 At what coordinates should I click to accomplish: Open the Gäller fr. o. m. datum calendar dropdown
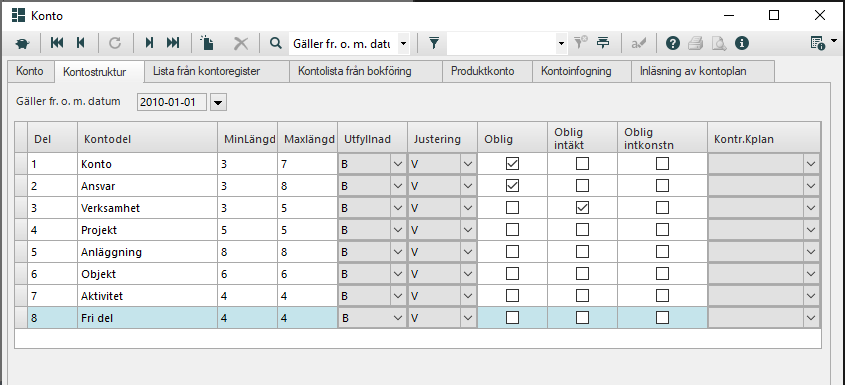pos(218,102)
